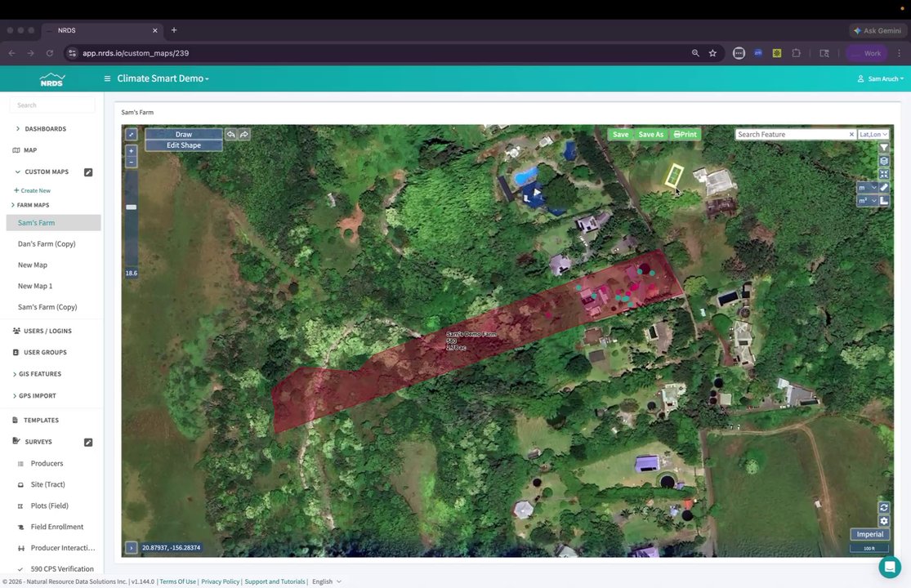Open the map layers stack icon
This screenshot has width=911, height=588.
pyautogui.click(x=884, y=161)
